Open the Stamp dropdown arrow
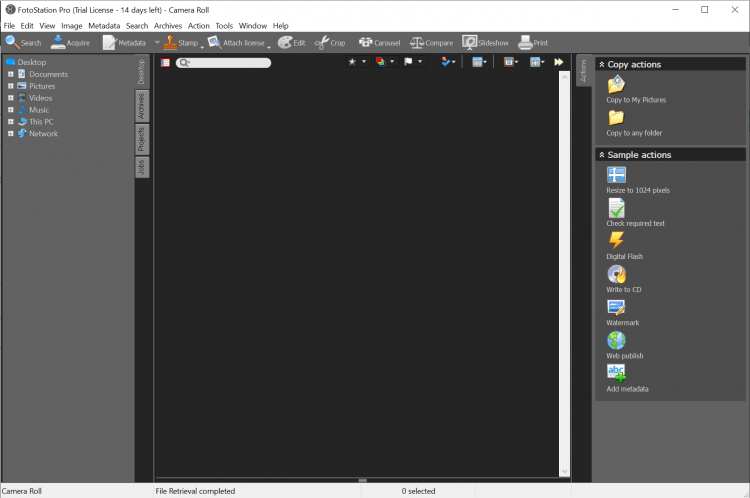Screen dimensions: 750x498 tap(202, 47)
